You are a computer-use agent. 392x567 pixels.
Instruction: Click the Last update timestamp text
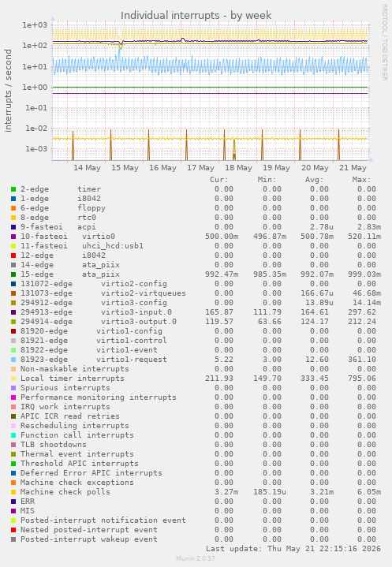point(293,549)
